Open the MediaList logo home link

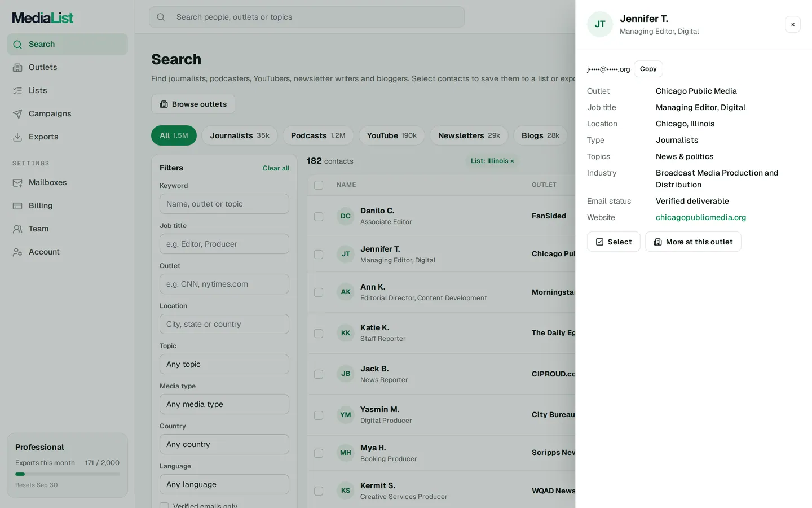[x=43, y=18]
